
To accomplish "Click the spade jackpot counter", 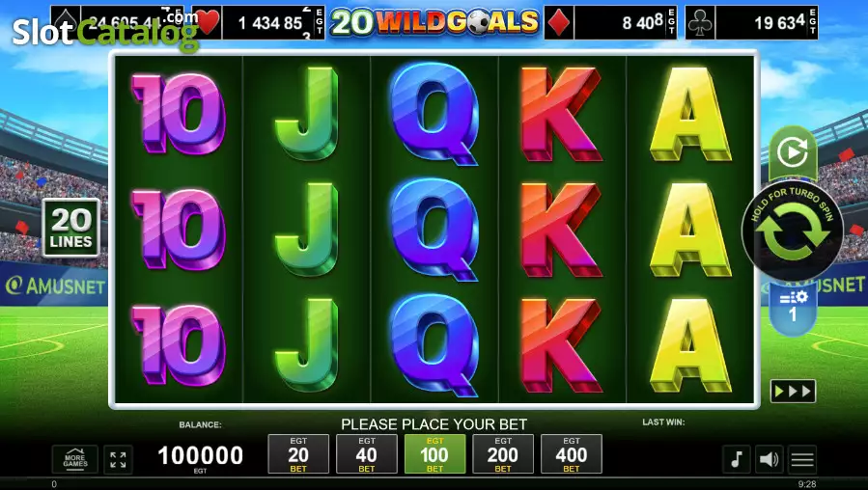I will [x=118, y=23].
